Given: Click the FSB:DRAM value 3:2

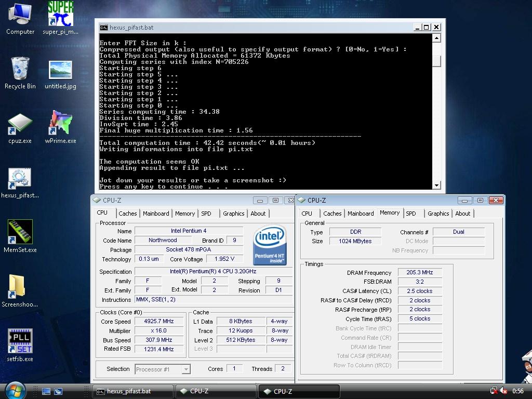Looking at the screenshot, I should [420, 282].
